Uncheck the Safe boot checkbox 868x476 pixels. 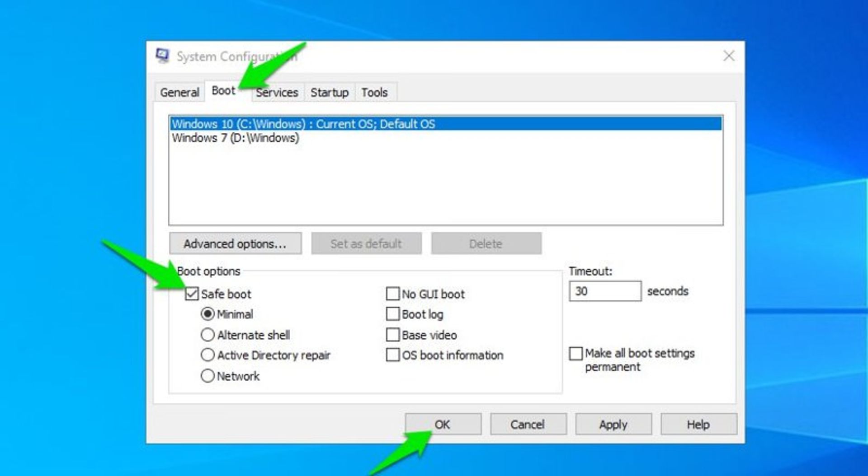[x=192, y=294]
